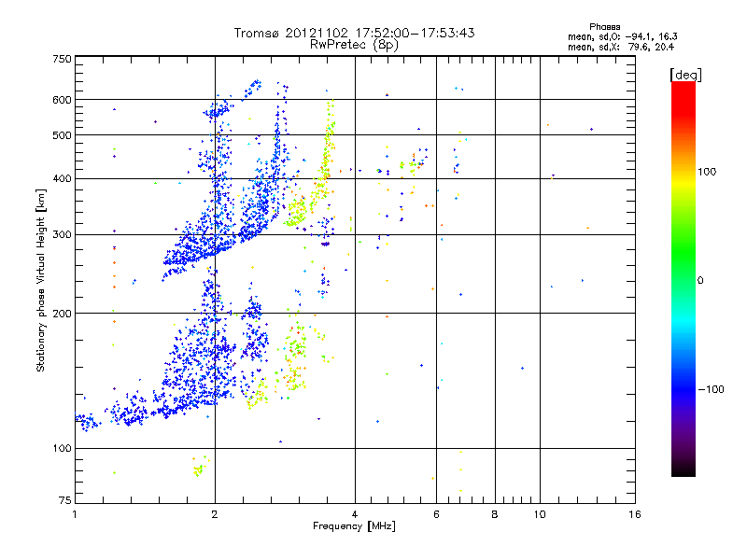Click the '300' height tick label
The height and width of the screenshot is (560, 747).
[62, 235]
